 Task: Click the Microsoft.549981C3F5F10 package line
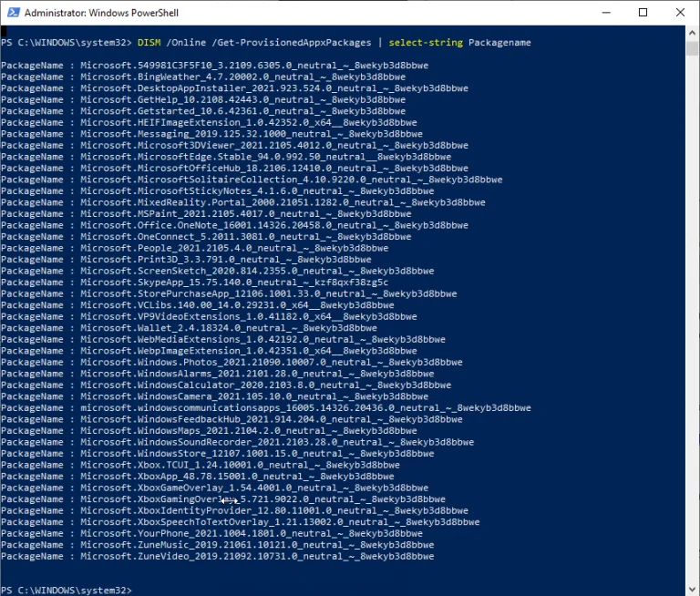pyautogui.click(x=214, y=66)
